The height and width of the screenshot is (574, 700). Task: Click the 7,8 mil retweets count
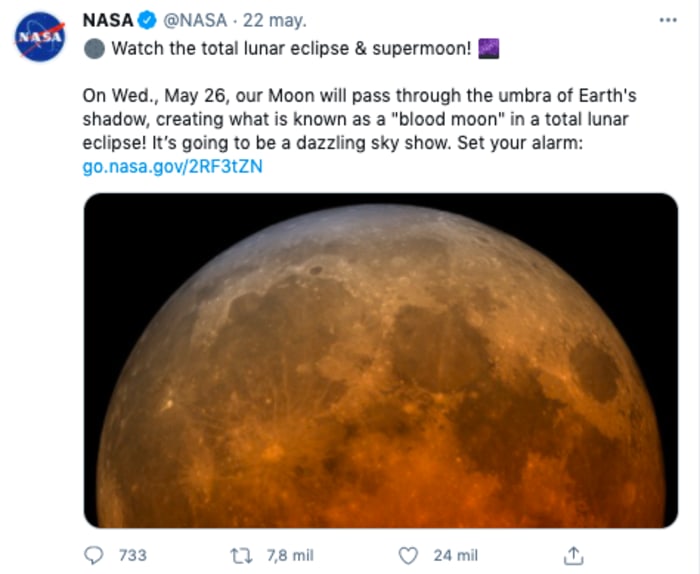pyautogui.click(x=288, y=555)
